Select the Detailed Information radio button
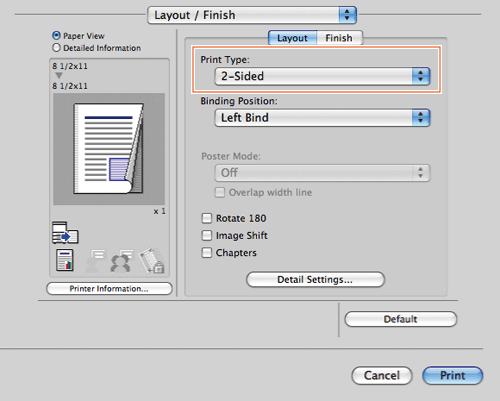 click(56, 48)
